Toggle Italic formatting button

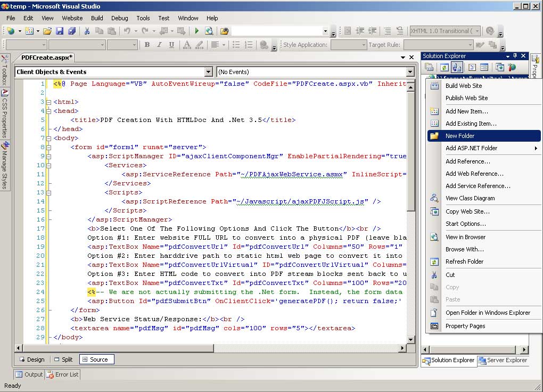coord(159,45)
